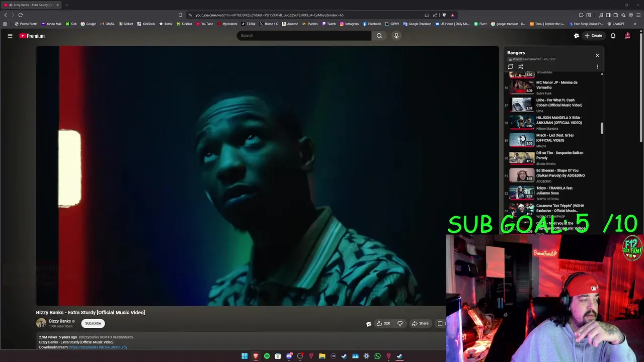Open YouTube notifications bell
Screen dimensions: 644x362
613,36
